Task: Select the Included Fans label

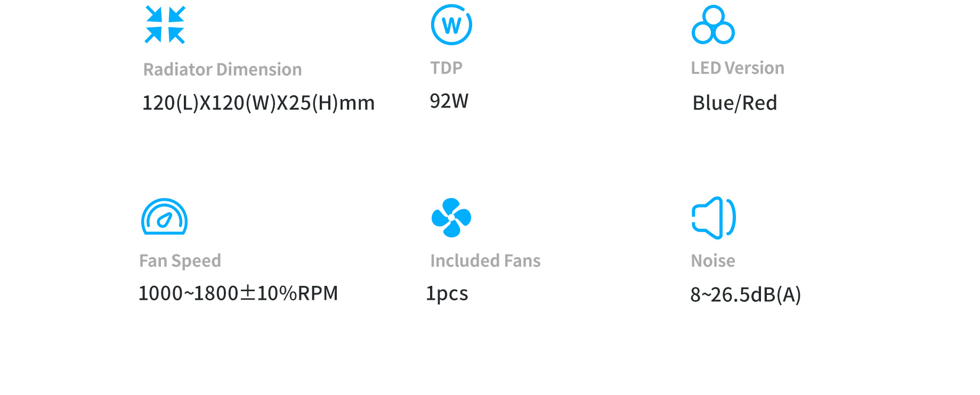Action: (485, 260)
